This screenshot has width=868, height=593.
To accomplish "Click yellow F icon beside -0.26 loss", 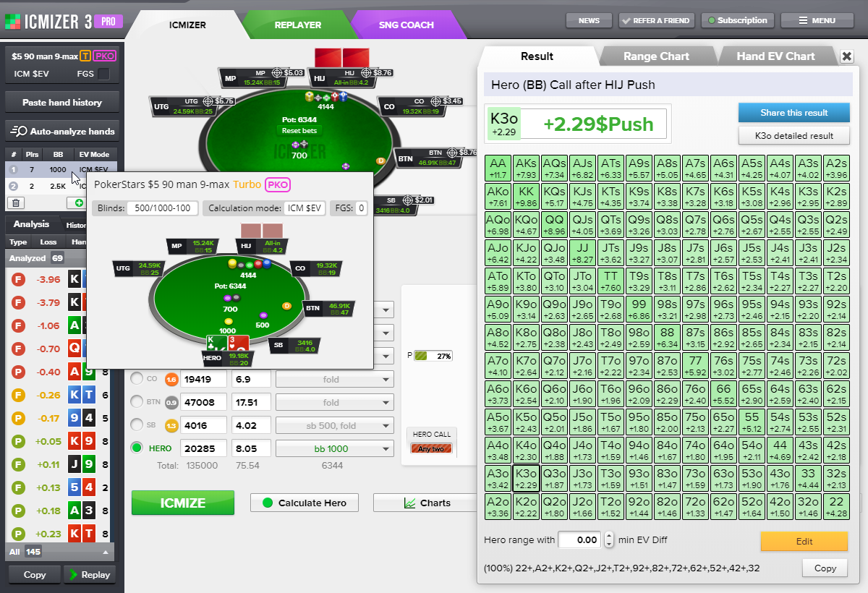I will click(x=20, y=395).
